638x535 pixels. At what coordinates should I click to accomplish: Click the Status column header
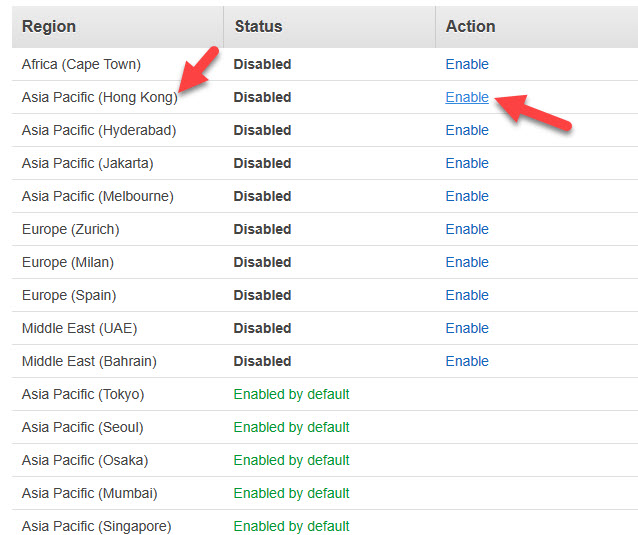[258, 26]
